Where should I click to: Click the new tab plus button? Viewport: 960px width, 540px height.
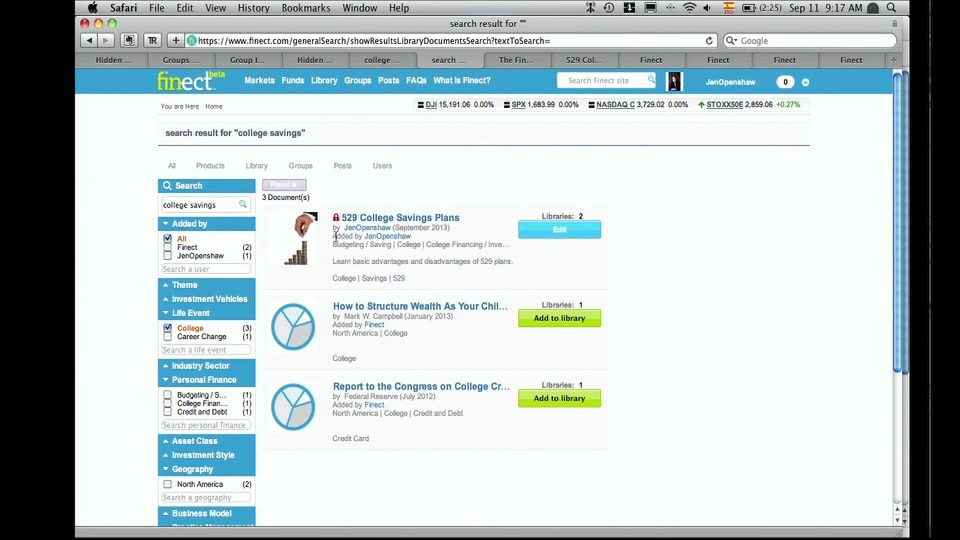pos(893,60)
